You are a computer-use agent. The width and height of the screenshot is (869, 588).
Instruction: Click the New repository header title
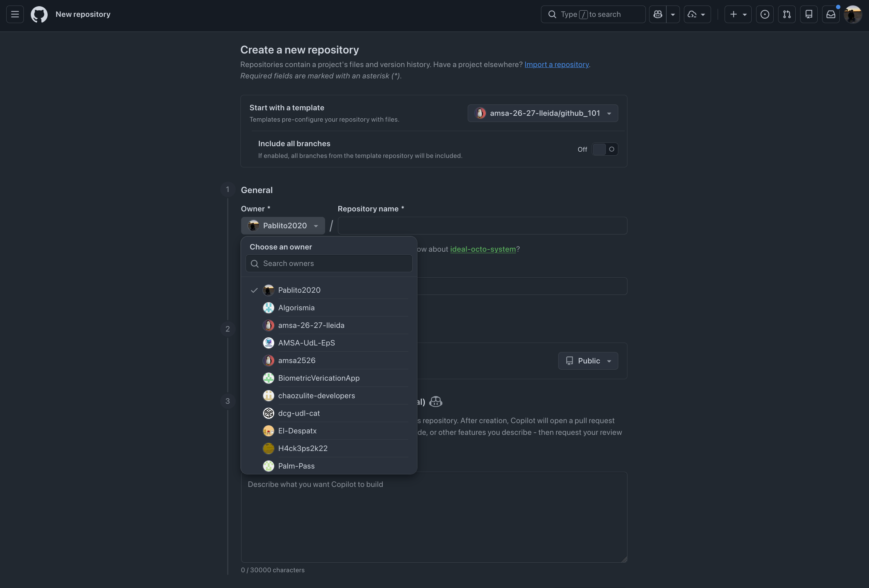[x=83, y=15]
